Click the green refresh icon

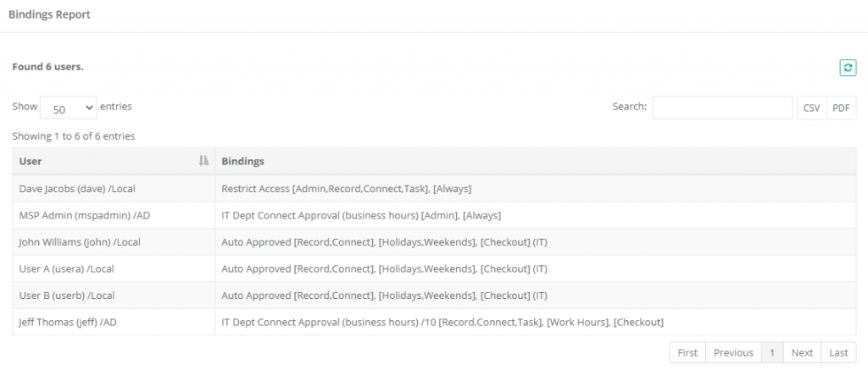(x=848, y=68)
